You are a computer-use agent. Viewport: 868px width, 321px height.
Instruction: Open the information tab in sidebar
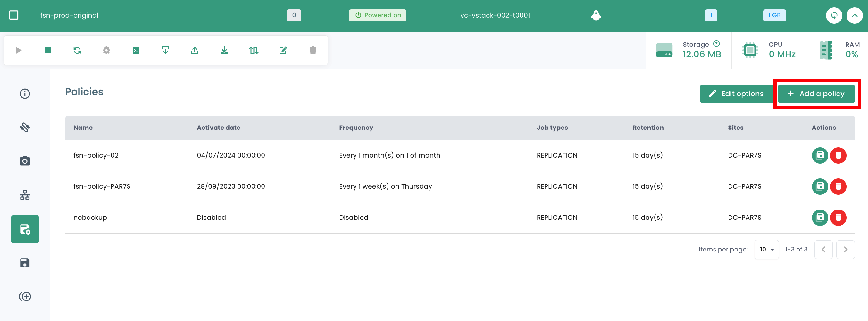[25, 94]
